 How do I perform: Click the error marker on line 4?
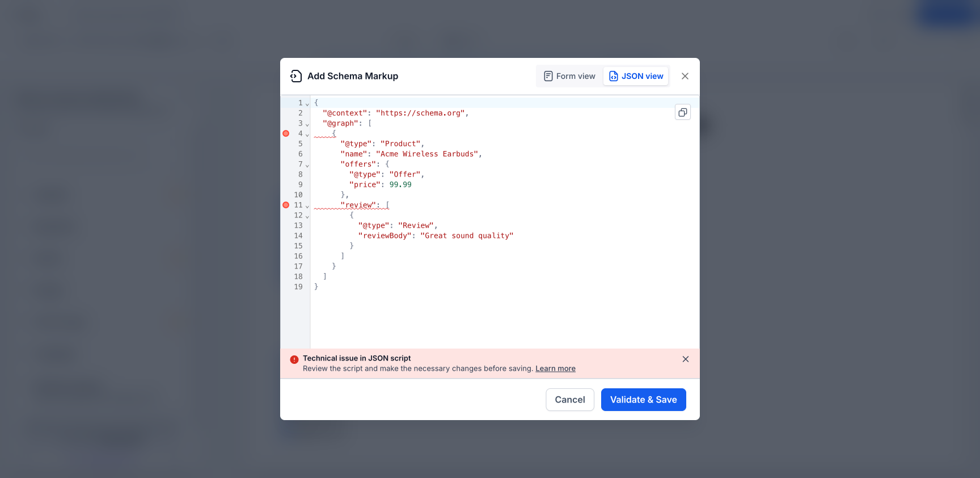click(x=286, y=133)
